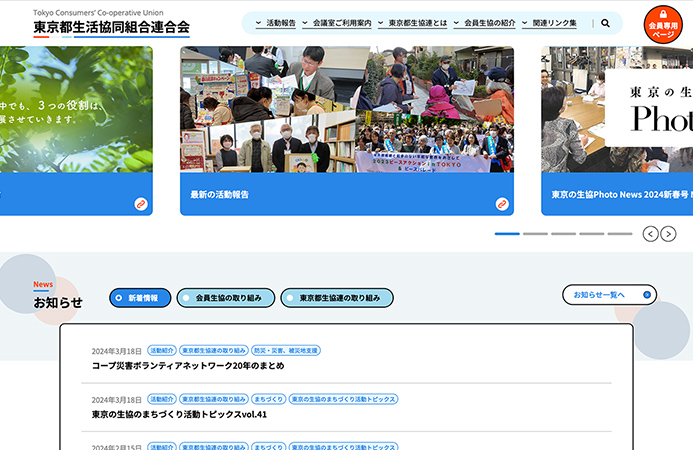Image resolution: width=693 pixels, height=450 pixels.
Task: Select the 東京都生協連の取り組み news filter
Action: click(337, 298)
